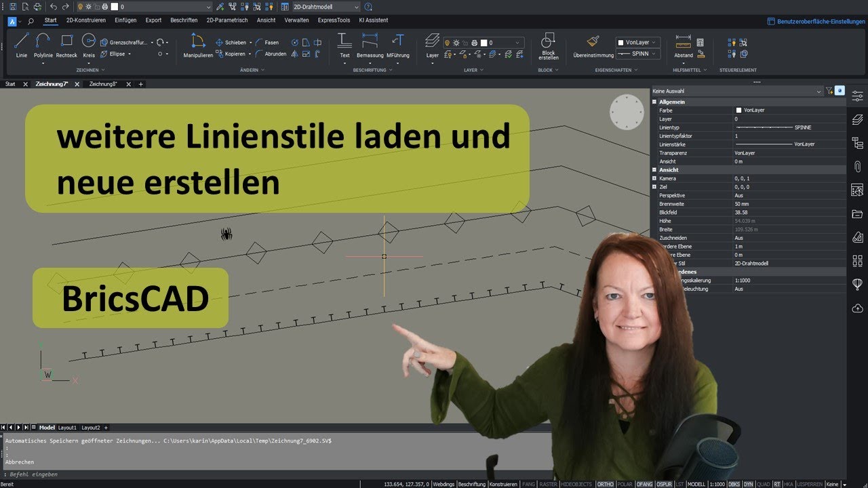Toggle OSPUR tracking in status bar

(x=664, y=484)
